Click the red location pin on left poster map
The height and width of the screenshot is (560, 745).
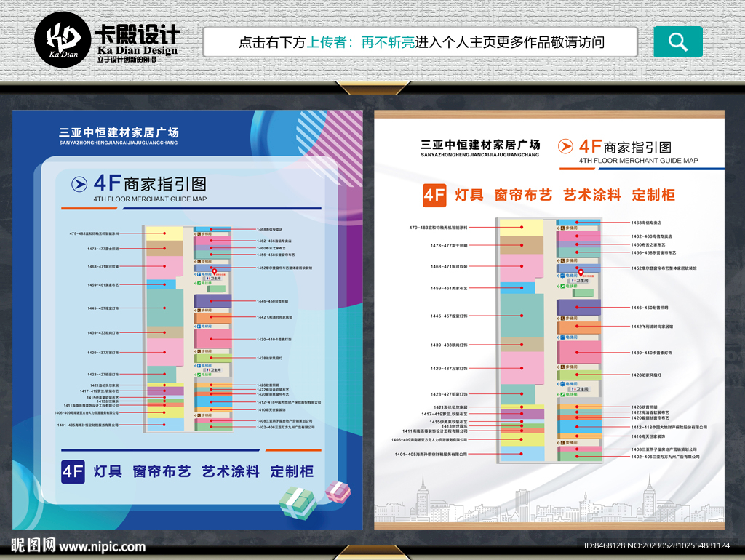pos(215,272)
